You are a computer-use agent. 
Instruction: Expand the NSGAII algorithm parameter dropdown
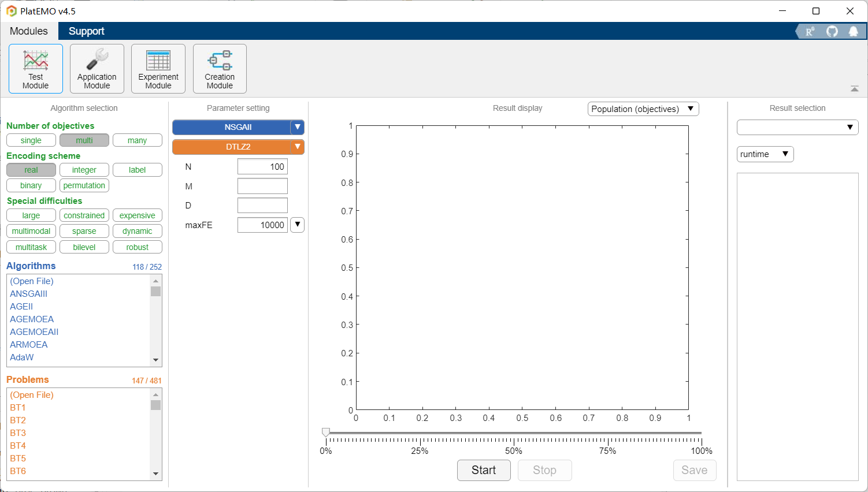click(x=298, y=127)
